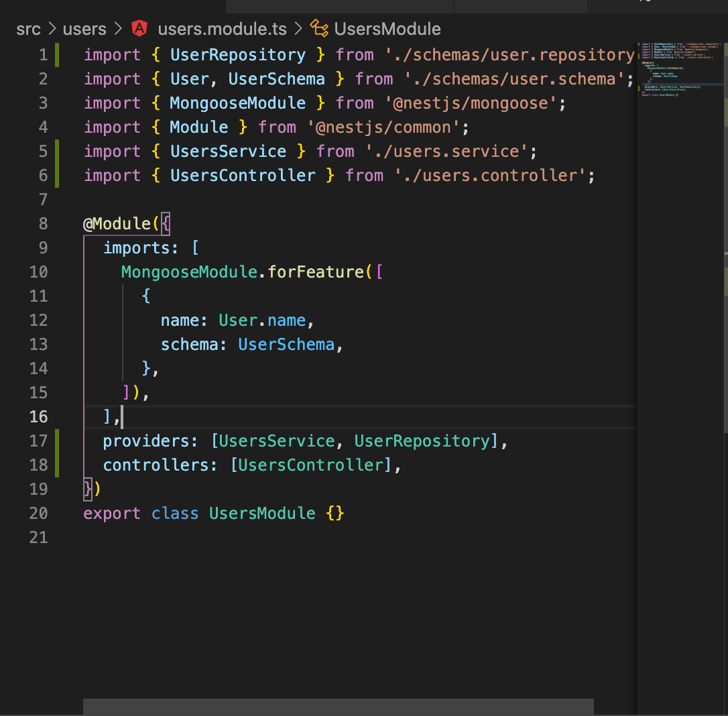
Task: Click the 'users' breadcrumb folder
Action: click(x=84, y=29)
